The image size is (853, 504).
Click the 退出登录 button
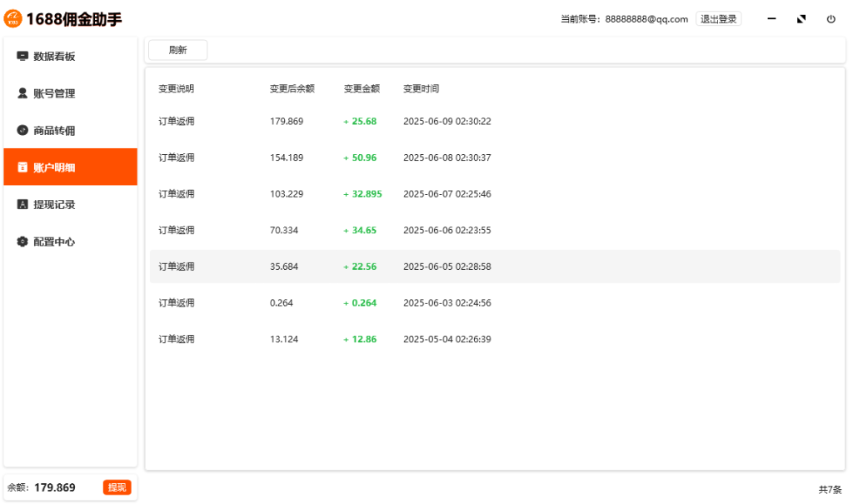tap(718, 19)
